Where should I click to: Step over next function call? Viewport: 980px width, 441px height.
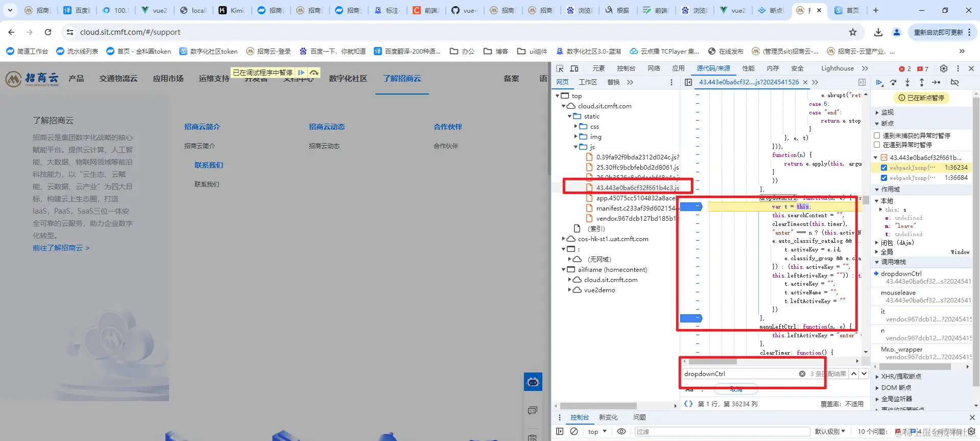(x=893, y=82)
